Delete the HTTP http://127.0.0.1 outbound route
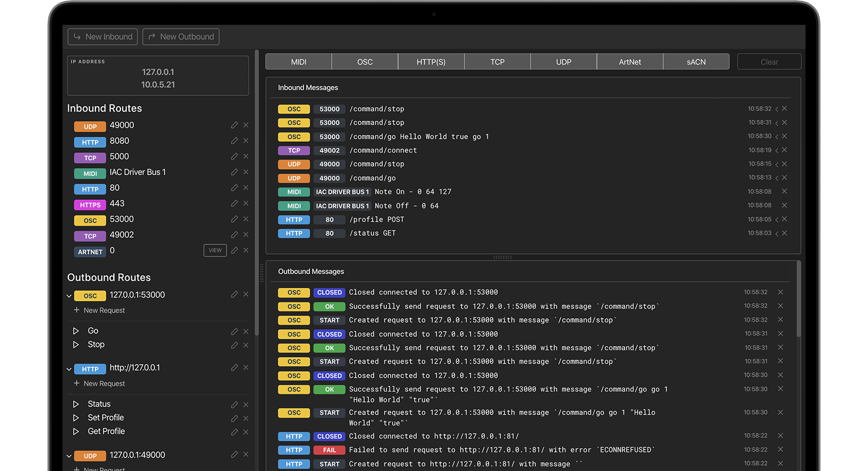Image resolution: width=868 pixels, height=471 pixels. tap(246, 367)
